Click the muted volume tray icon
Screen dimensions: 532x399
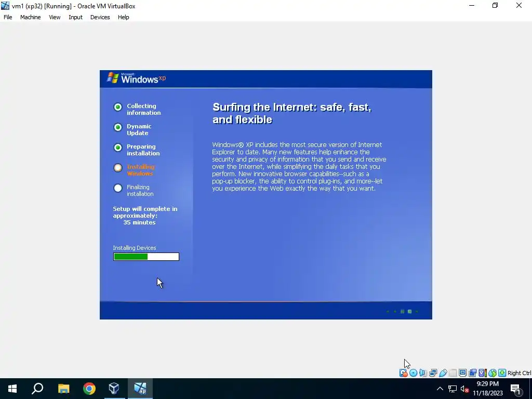coord(464,389)
